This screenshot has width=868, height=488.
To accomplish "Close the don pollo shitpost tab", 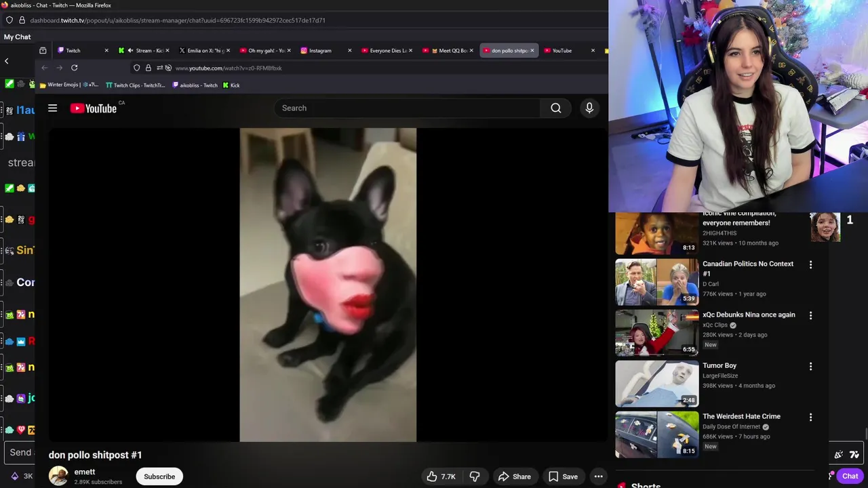I will click(532, 50).
